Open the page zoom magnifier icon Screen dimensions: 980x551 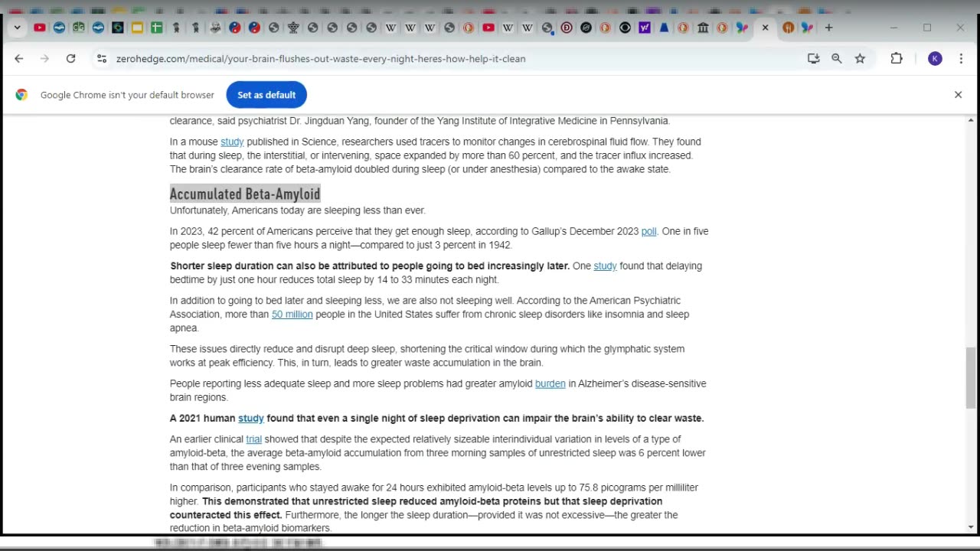(x=837, y=58)
